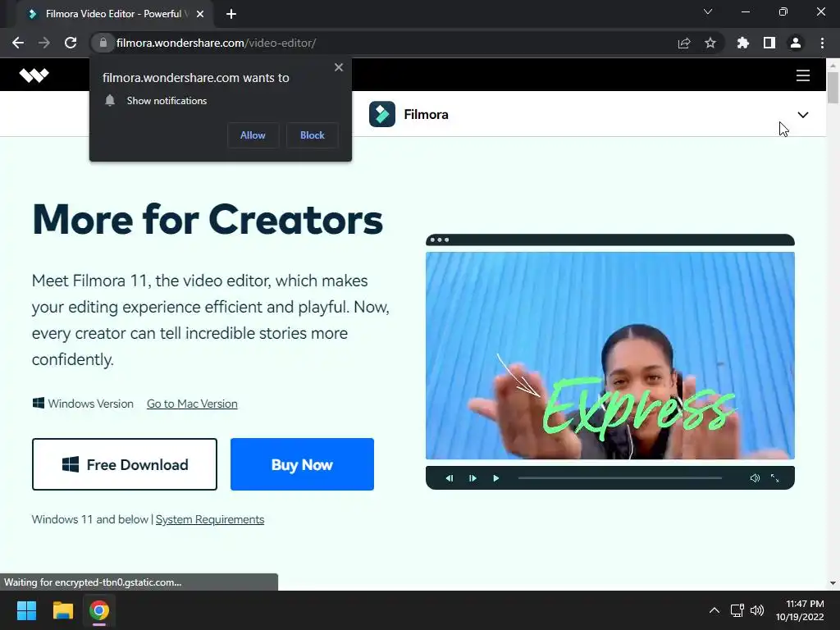This screenshot has width=840, height=630.
Task: Open a new browser tab
Action: pyautogui.click(x=231, y=14)
